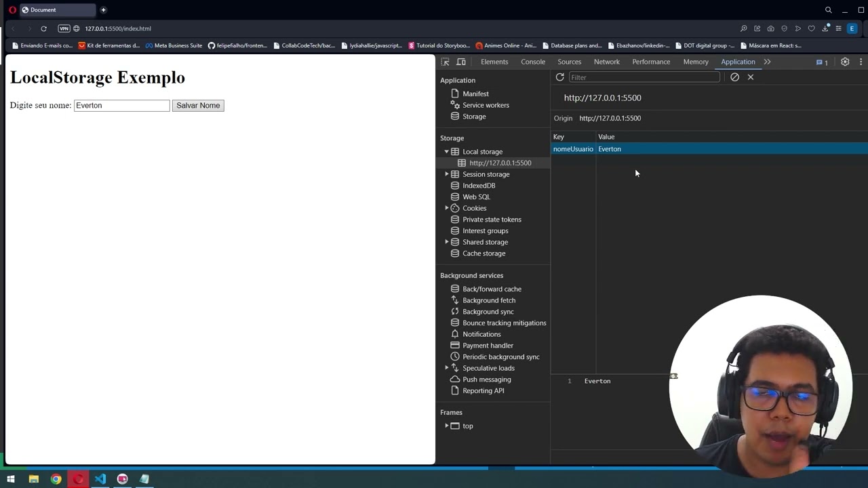Show more DevTools tabs chevron
This screenshot has height=488, width=868.
point(767,62)
